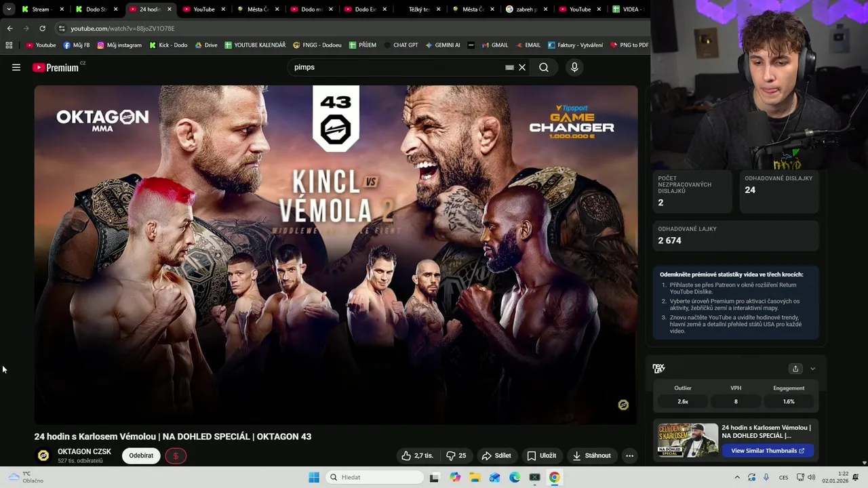
Task: Close the 24 hodin YouTube tab
Action: click(170, 9)
